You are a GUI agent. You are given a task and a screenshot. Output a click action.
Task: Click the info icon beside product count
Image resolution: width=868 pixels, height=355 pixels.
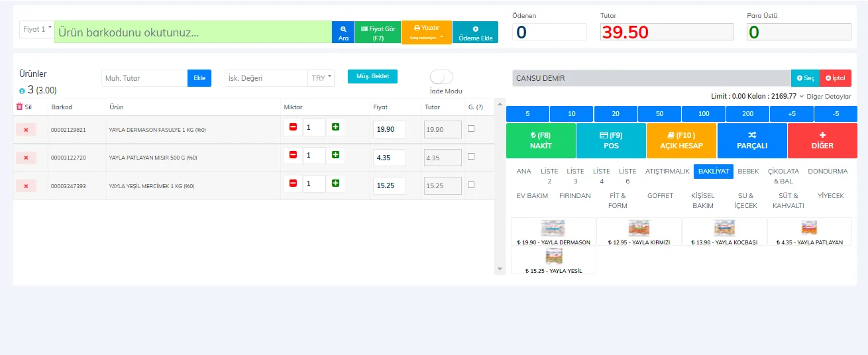pos(23,90)
